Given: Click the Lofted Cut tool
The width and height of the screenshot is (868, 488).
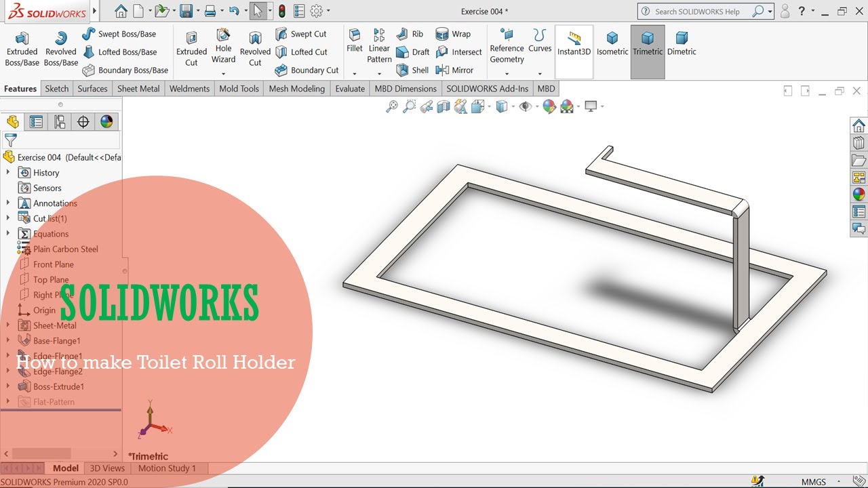Looking at the screenshot, I should click(x=301, y=52).
